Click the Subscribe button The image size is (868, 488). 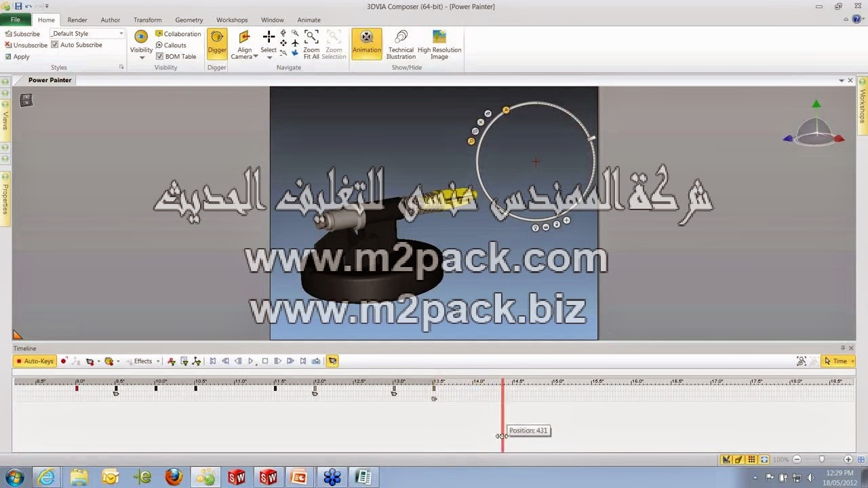pos(22,34)
